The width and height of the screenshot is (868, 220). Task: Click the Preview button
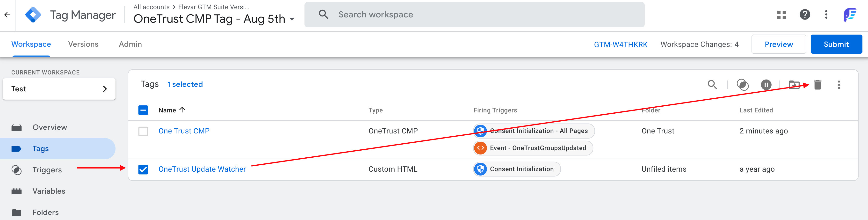pyautogui.click(x=778, y=44)
